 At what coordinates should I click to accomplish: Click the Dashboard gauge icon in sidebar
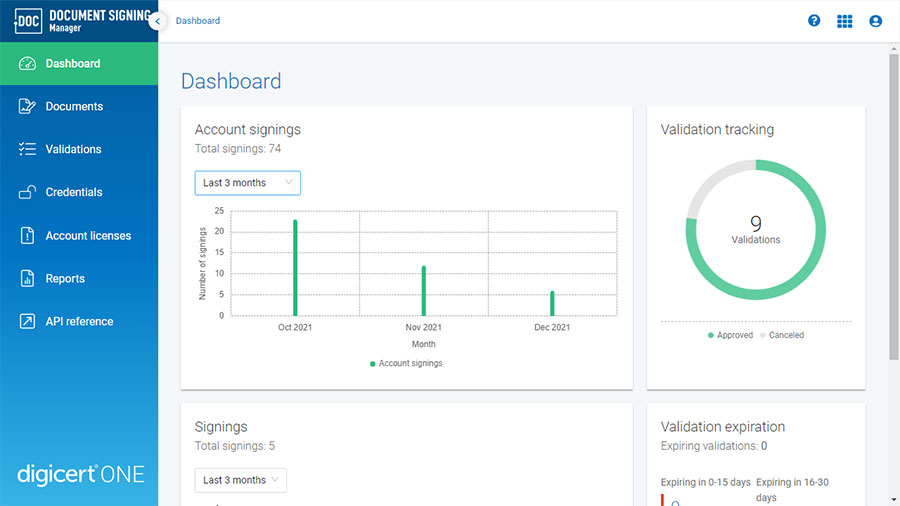(27, 64)
